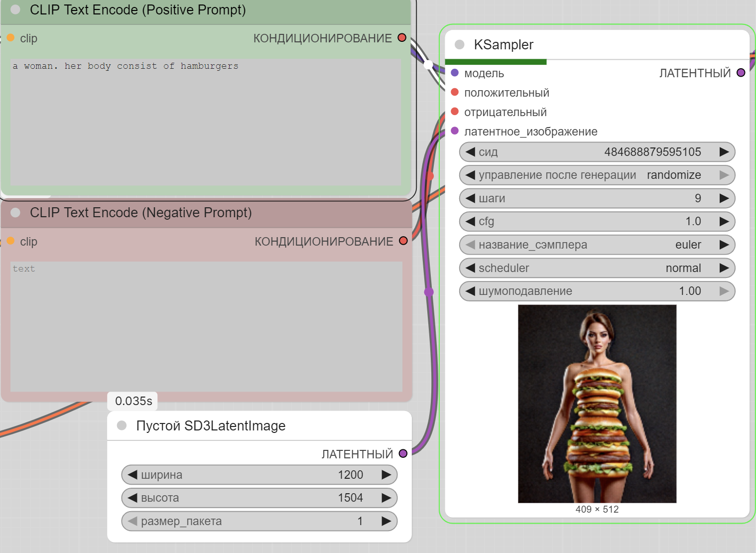Click the латентное_изображение input port on KSampler

pyautogui.click(x=455, y=131)
